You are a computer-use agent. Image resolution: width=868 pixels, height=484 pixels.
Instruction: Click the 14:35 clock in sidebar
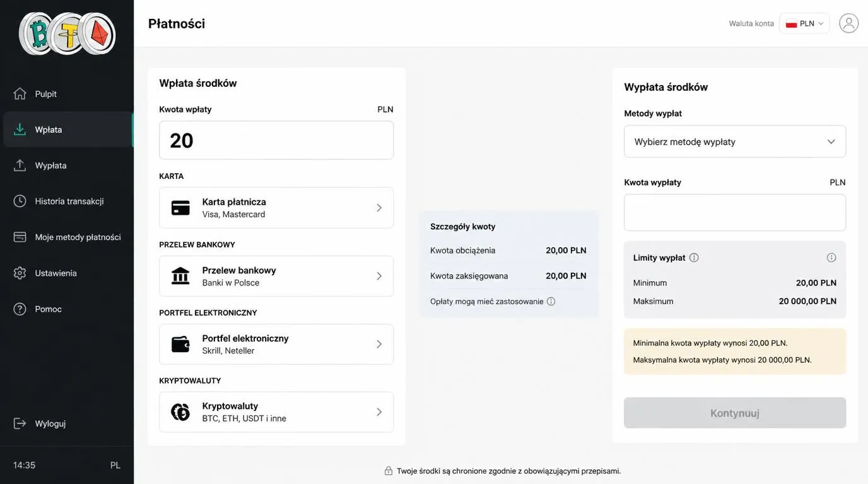[24, 466]
